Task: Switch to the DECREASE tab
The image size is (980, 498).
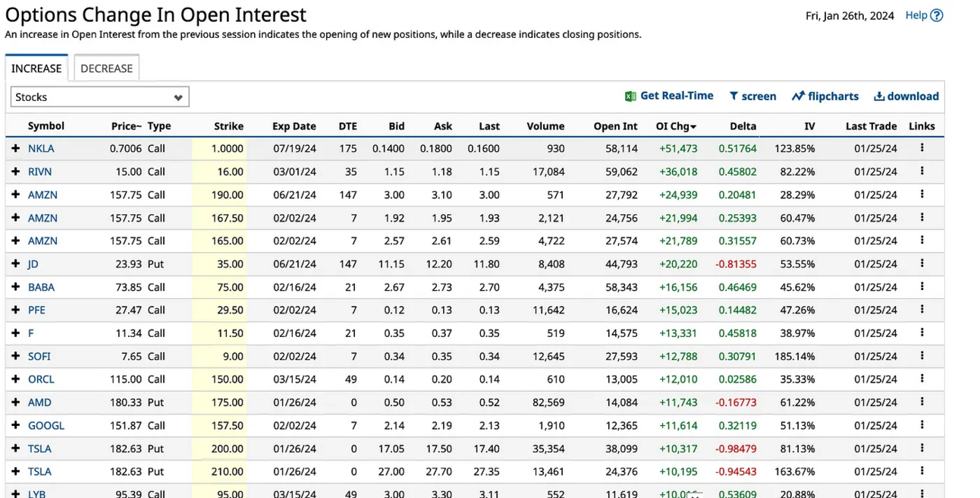Action: pos(106,68)
